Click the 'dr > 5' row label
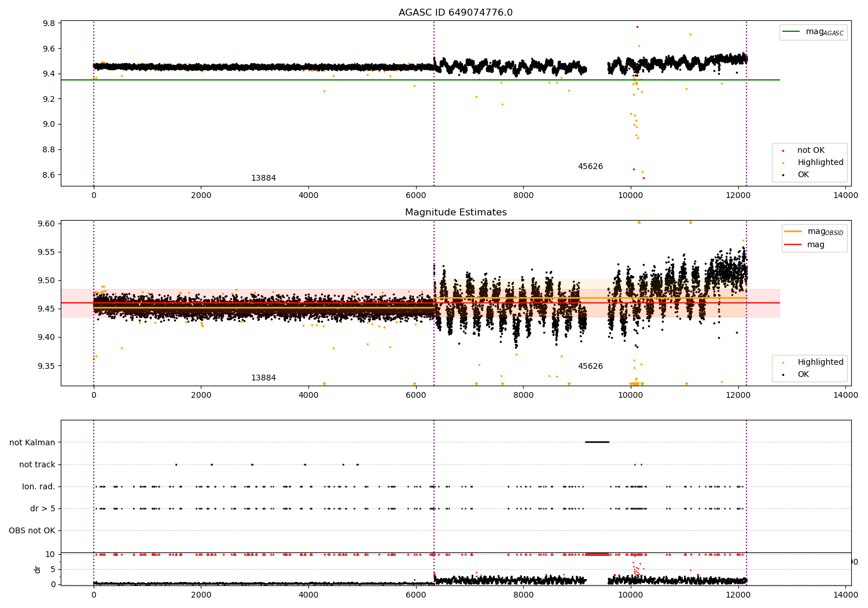This screenshot has width=868, height=608. 43,509
